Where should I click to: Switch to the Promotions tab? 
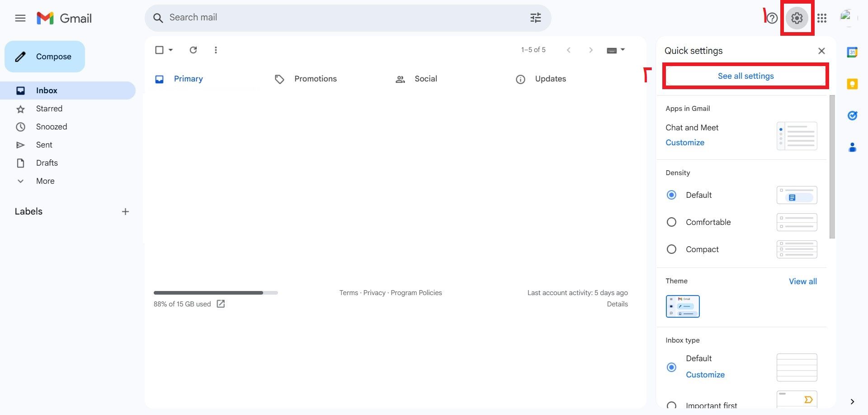[315, 79]
